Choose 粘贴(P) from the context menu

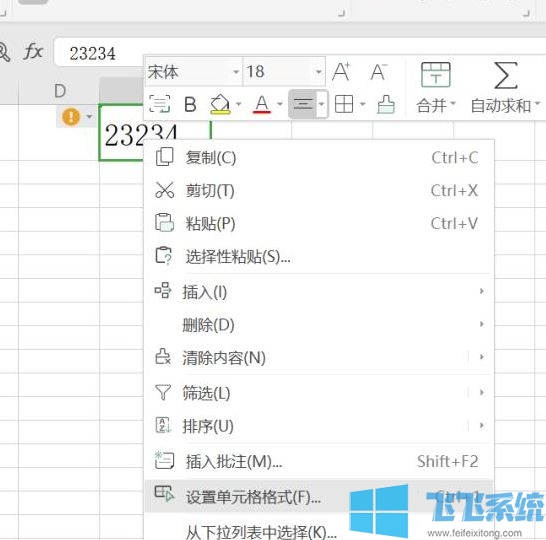click(318, 223)
